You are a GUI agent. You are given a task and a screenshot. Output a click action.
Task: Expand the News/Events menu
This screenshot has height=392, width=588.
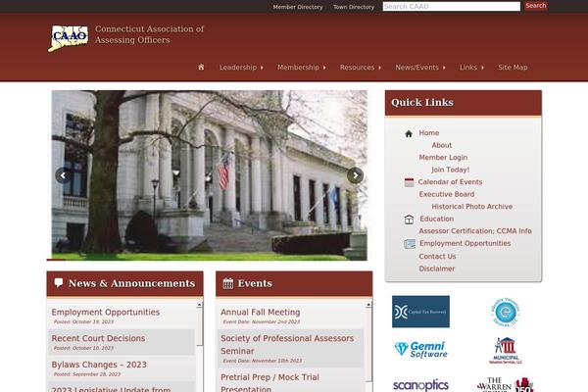(420, 68)
